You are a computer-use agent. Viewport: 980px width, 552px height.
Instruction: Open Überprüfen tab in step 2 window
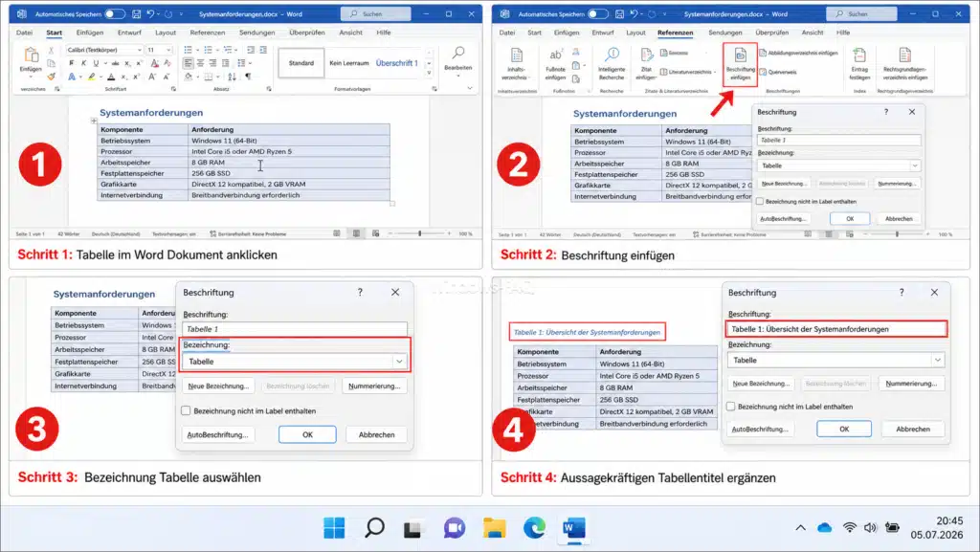coord(772,33)
